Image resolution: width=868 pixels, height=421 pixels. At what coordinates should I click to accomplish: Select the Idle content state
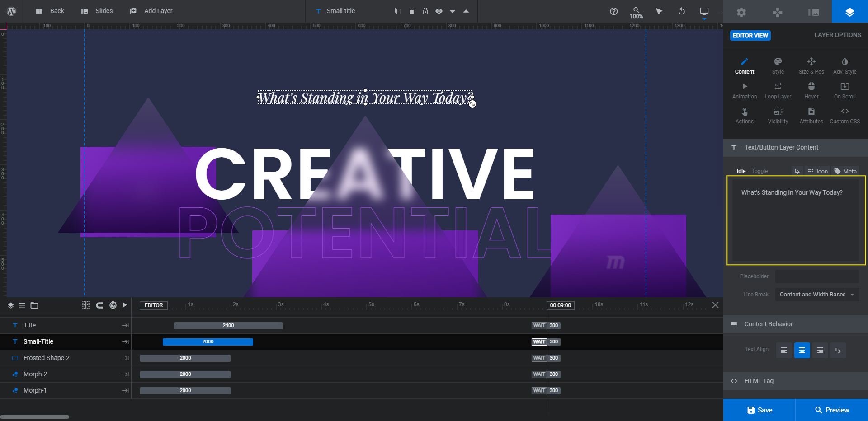coord(741,171)
